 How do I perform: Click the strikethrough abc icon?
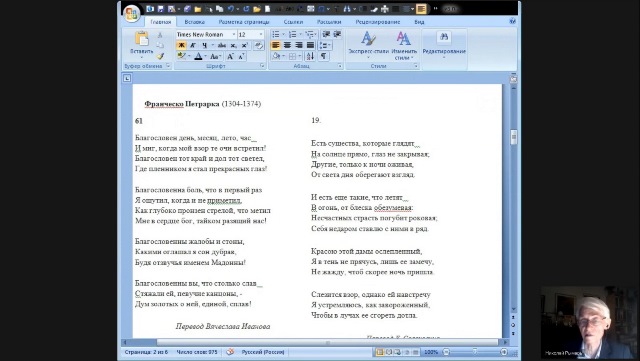(222, 45)
